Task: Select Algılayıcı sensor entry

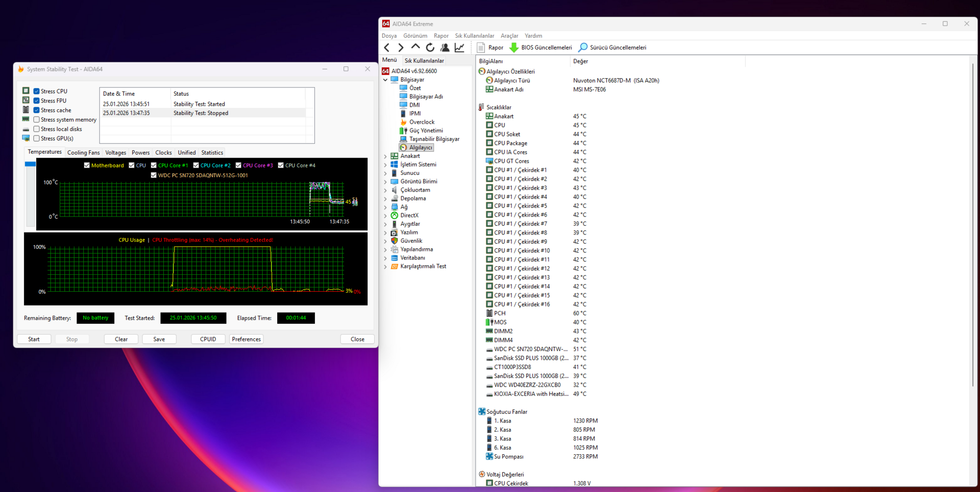Action: [421, 147]
